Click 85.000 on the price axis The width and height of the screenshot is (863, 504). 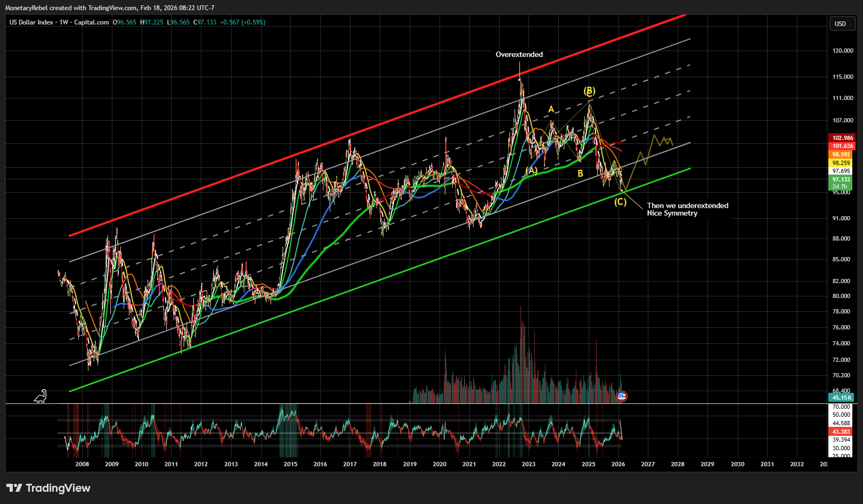[841, 259]
